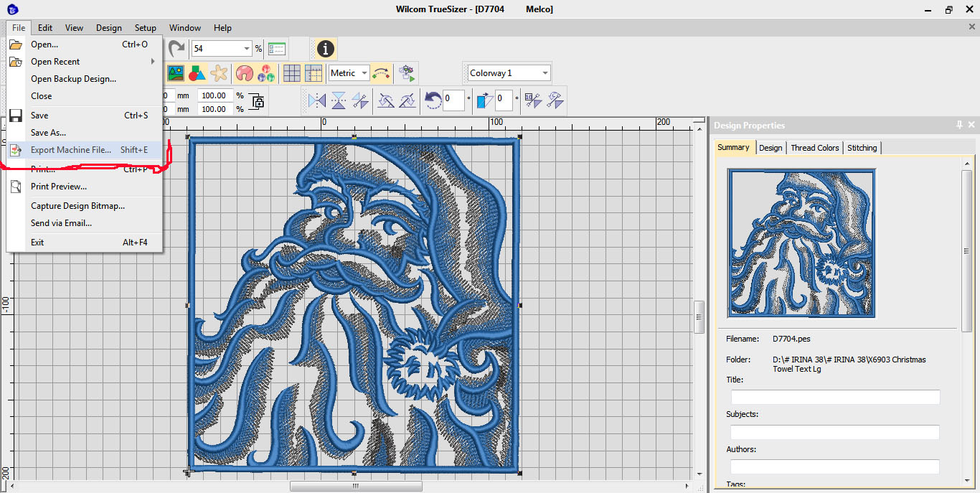This screenshot has width=980, height=493.
Task: Toggle the proportional scaling lock
Action: coord(257,102)
